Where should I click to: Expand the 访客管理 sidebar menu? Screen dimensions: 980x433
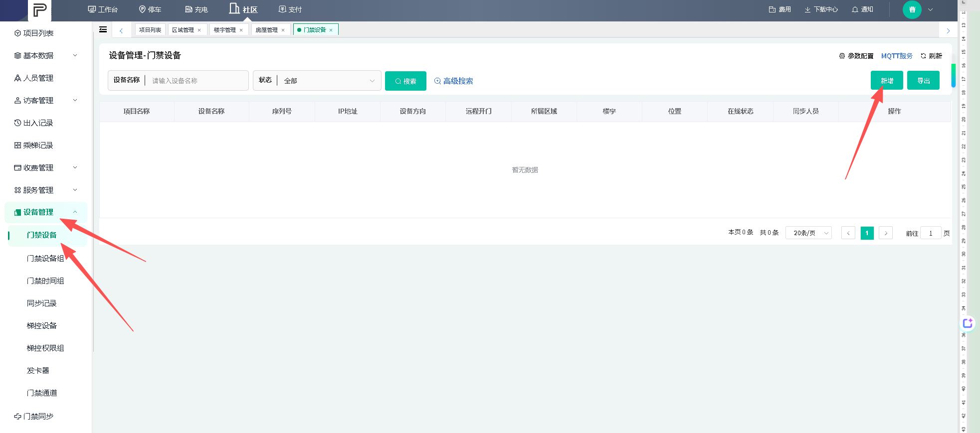point(46,100)
